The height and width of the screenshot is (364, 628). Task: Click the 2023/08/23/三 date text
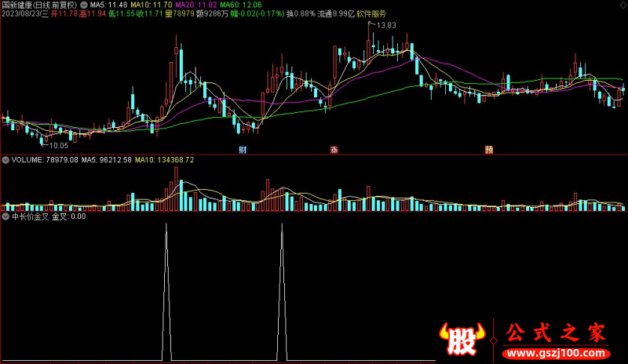pyautogui.click(x=25, y=14)
